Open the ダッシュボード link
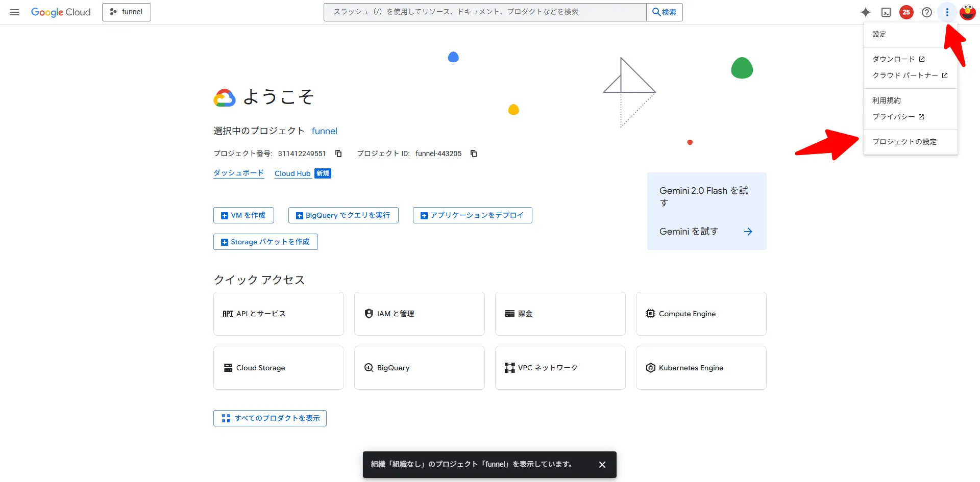 (x=238, y=173)
